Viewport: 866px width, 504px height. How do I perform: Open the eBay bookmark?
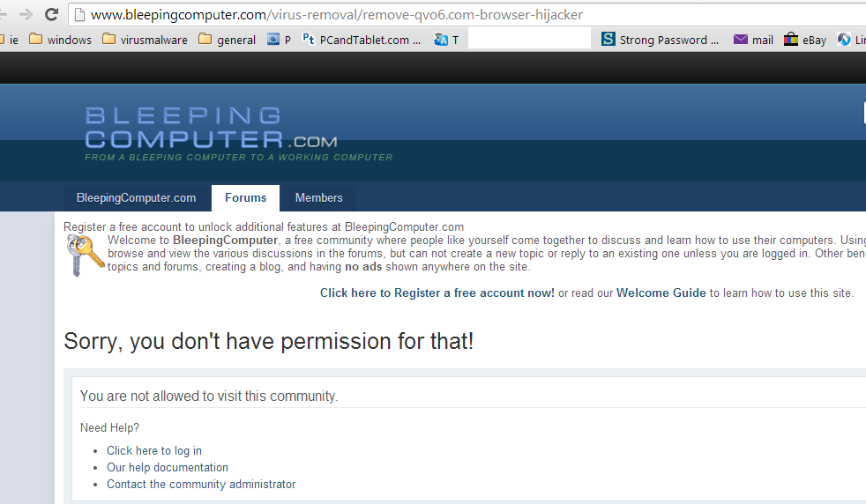805,40
